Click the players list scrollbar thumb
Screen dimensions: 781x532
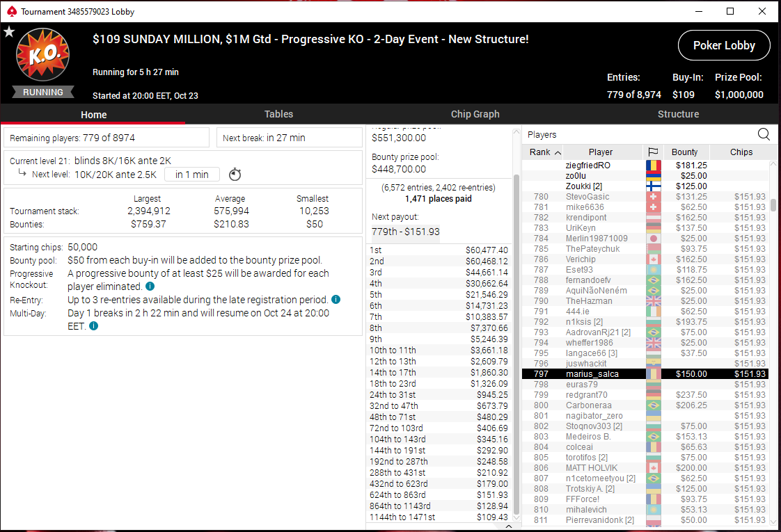pyautogui.click(x=773, y=205)
